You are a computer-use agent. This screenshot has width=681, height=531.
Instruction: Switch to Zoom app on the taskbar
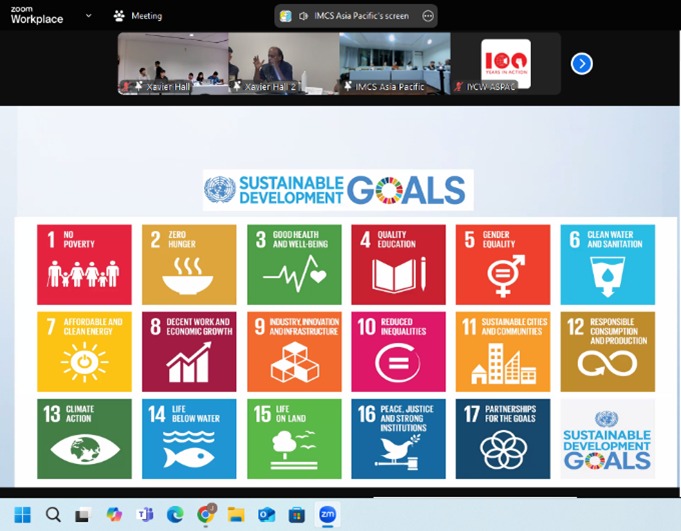tap(327, 515)
